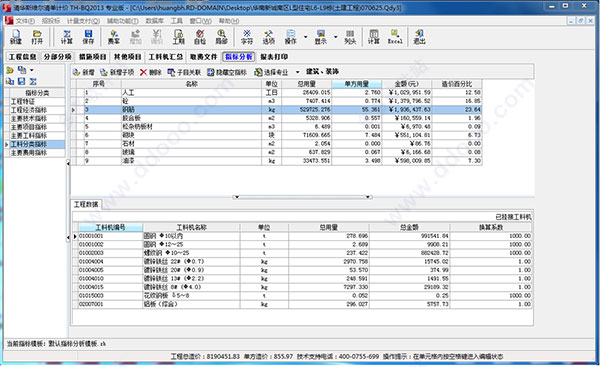Image resolution: width=600 pixels, height=367 pixels.
Task: Switch to the 其他项目 tab
Action: 127,57
